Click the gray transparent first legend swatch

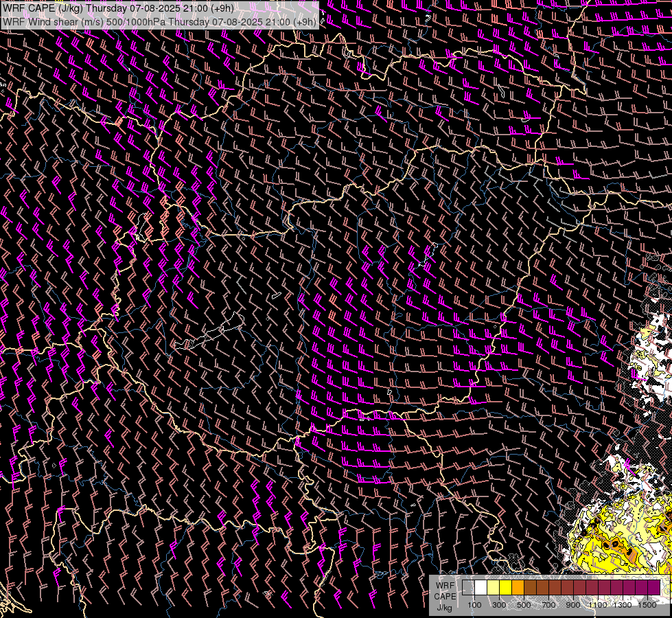pyautogui.click(x=468, y=588)
